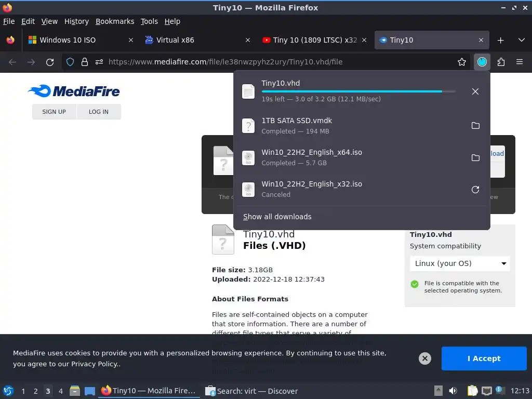Close the Windows 10 ISO tab
The image size is (532, 399).
[x=130, y=40]
